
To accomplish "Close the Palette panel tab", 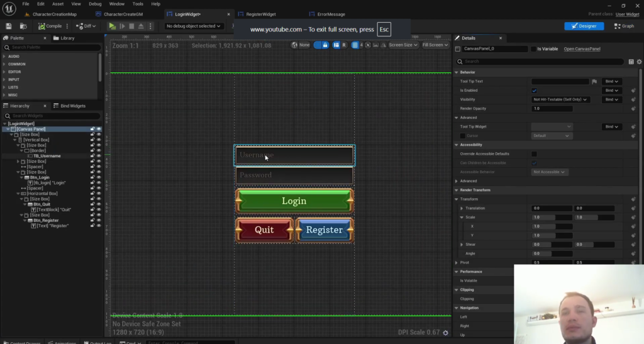I will tap(45, 38).
